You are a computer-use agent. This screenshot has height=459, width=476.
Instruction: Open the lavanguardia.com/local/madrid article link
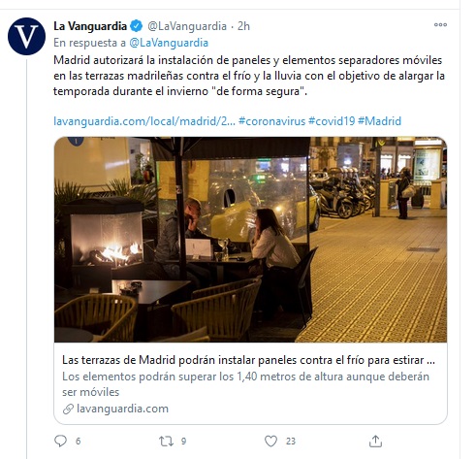tap(144, 121)
